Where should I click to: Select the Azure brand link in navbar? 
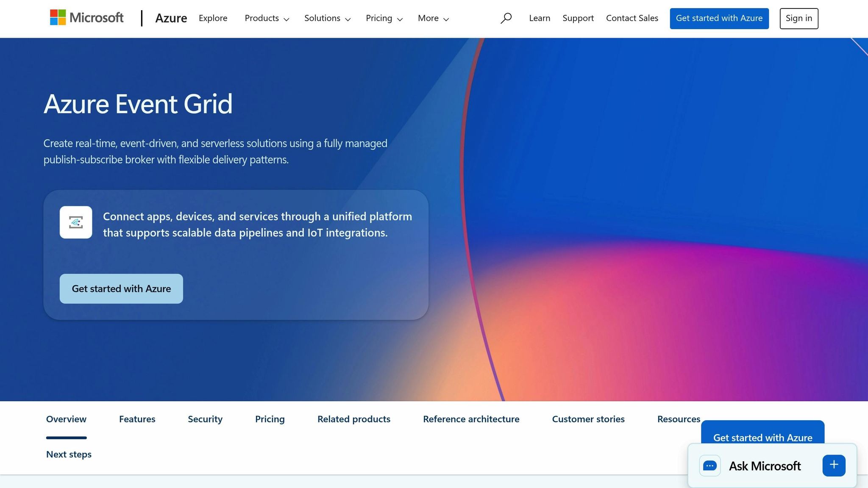coord(171,18)
